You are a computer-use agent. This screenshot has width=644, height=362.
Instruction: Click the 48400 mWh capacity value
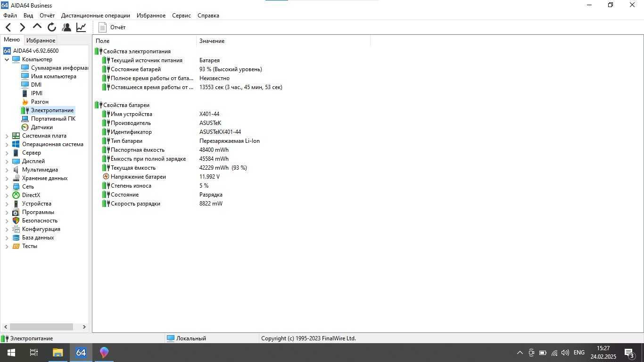(x=214, y=150)
